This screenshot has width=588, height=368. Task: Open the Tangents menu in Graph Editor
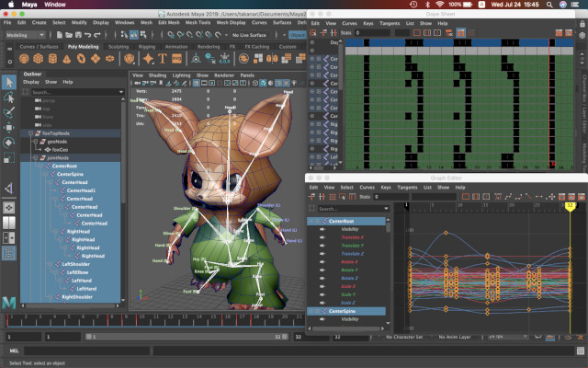407,188
